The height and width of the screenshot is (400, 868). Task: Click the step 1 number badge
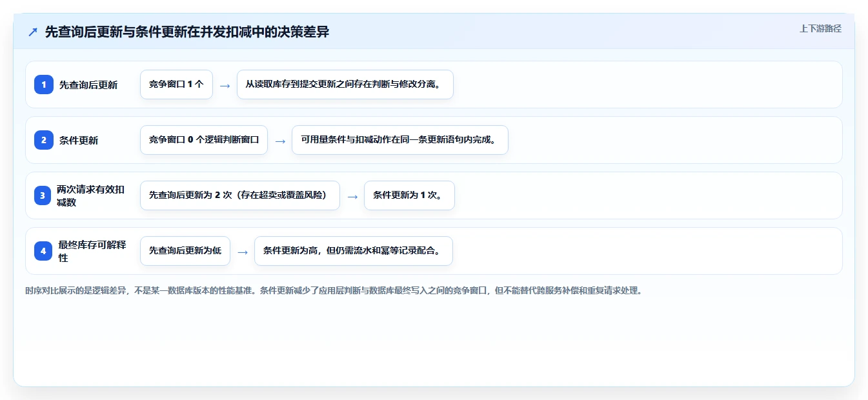pyautogui.click(x=44, y=85)
